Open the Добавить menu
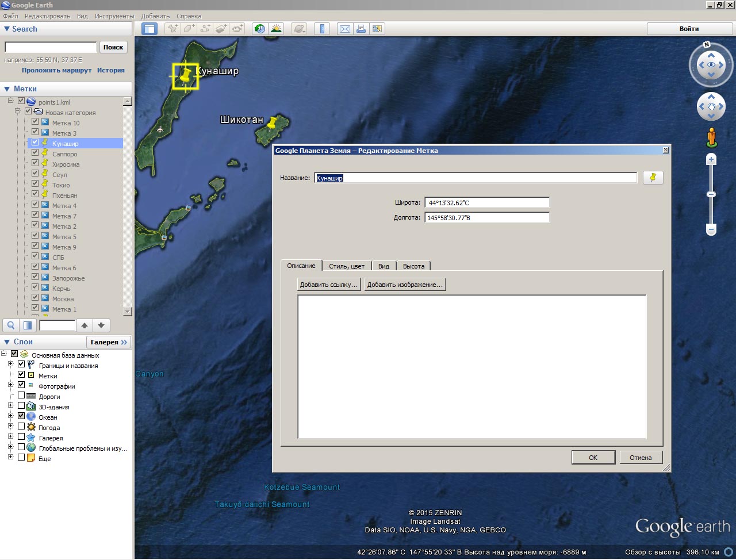Image resolution: width=736 pixels, height=560 pixels. [x=155, y=16]
